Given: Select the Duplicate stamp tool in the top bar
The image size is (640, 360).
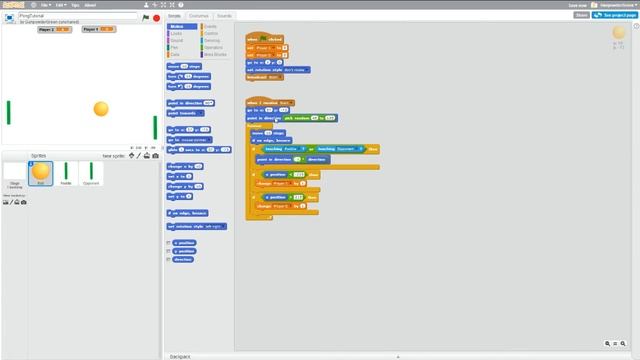Looking at the screenshot, I should tap(146, 5).
